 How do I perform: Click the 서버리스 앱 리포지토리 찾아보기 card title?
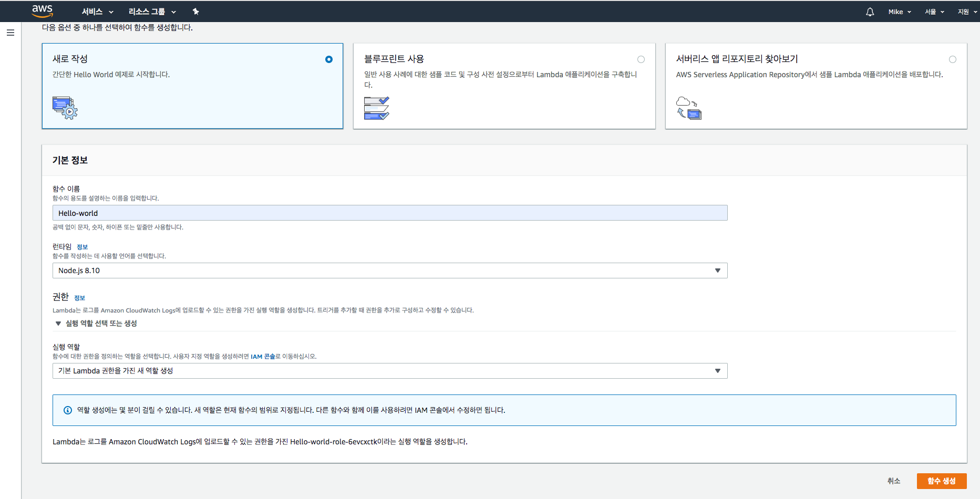(737, 59)
